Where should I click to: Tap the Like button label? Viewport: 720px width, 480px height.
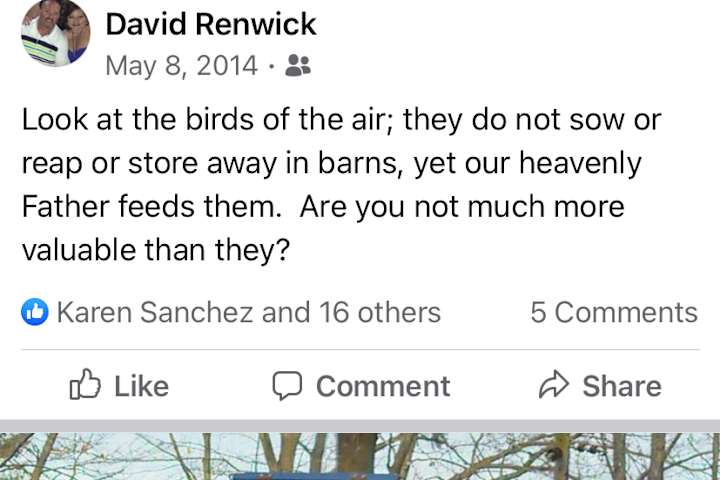(x=141, y=386)
